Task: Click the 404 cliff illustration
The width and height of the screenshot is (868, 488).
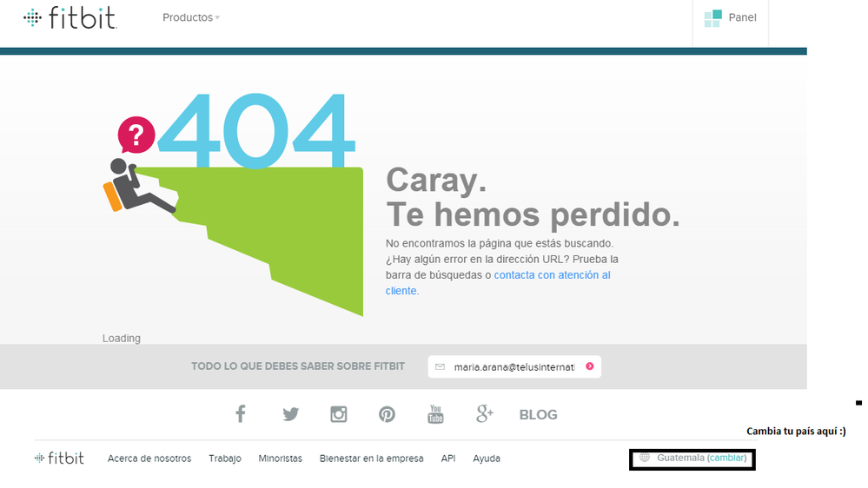Action: point(233,205)
